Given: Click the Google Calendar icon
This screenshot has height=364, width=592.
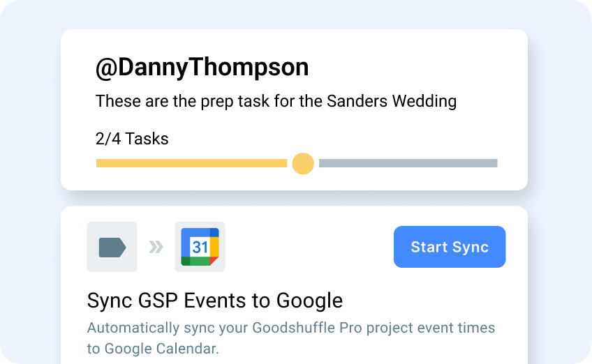Looking at the screenshot, I should coord(200,247).
